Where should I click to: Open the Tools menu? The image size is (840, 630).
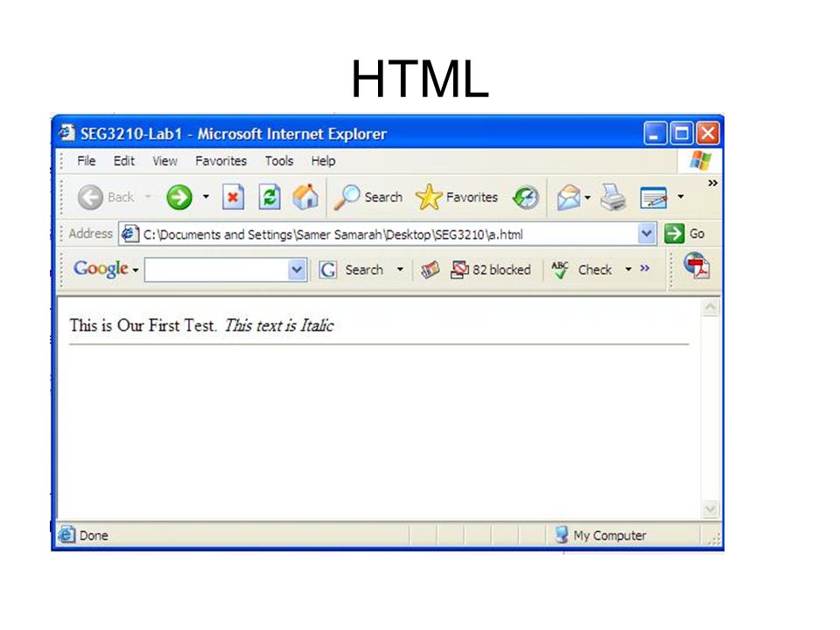279,161
